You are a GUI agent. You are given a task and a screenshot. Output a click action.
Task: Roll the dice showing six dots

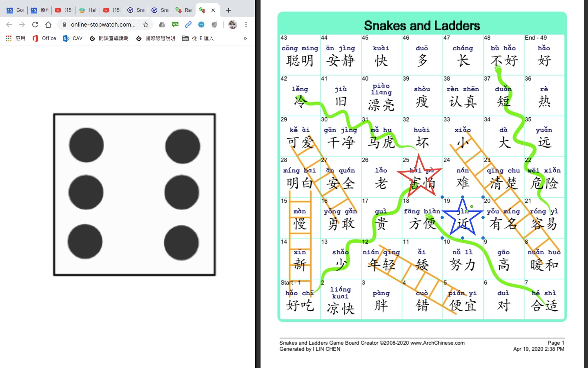[x=134, y=195]
